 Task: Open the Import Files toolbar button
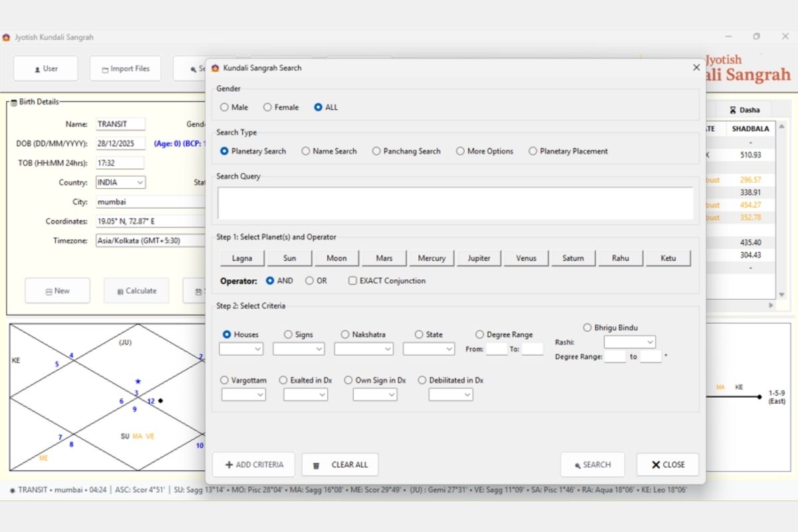126,68
